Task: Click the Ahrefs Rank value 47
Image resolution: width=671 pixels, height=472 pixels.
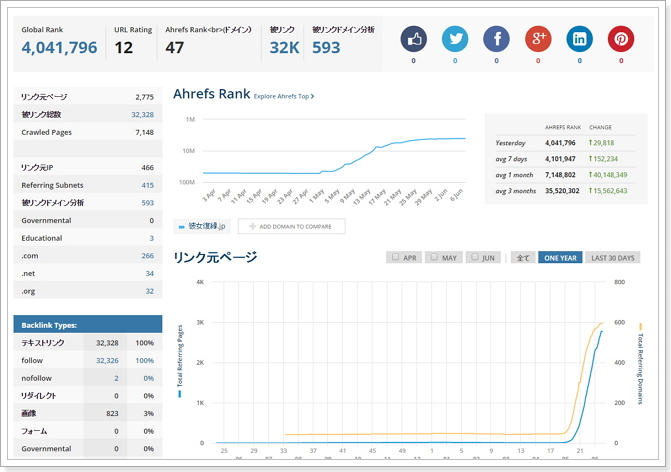Action: point(175,47)
